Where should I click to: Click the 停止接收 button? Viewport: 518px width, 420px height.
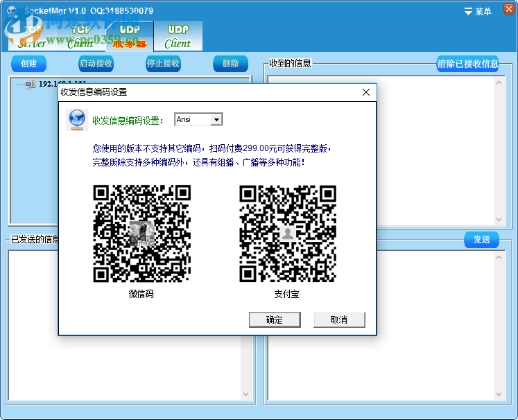tap(163, 63)
